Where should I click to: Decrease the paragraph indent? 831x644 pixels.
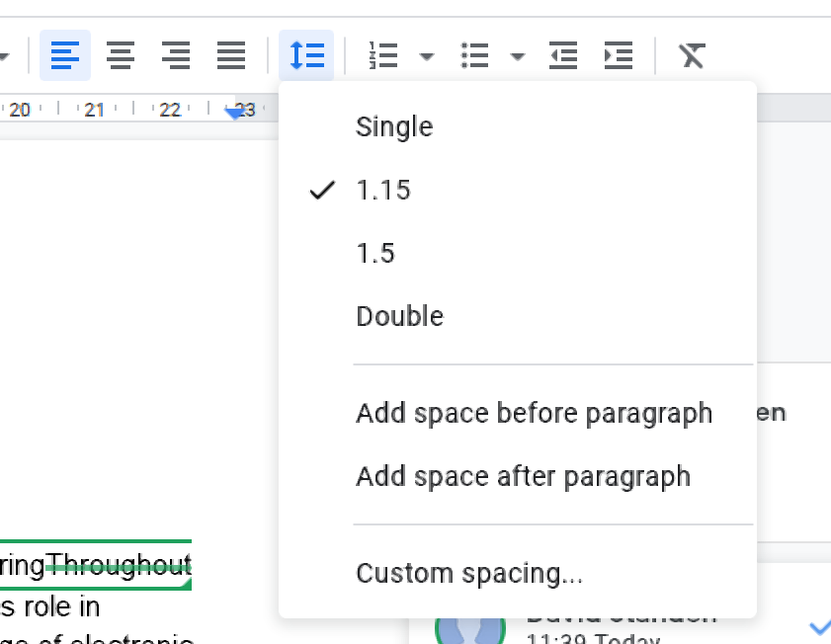click(x=563, y=56)
